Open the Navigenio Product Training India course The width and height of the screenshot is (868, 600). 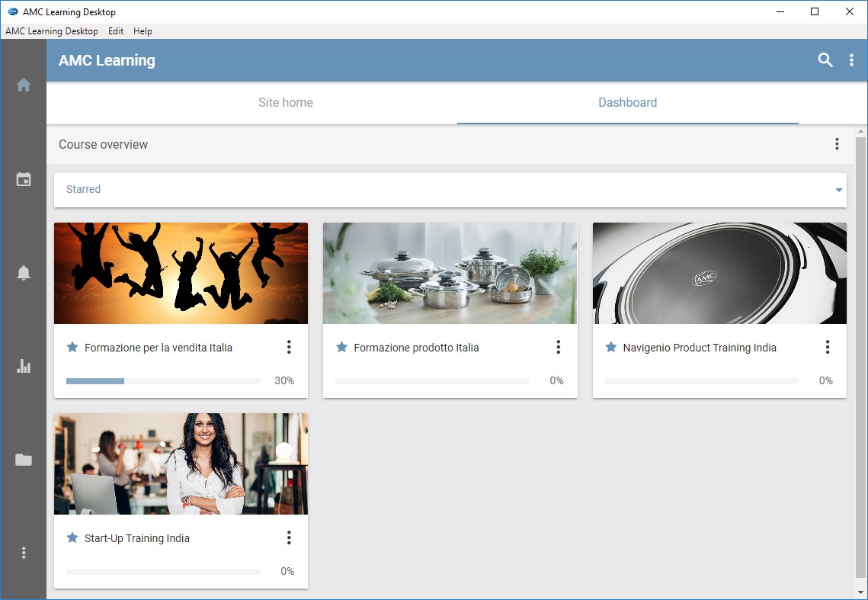(x=698, y=347)
